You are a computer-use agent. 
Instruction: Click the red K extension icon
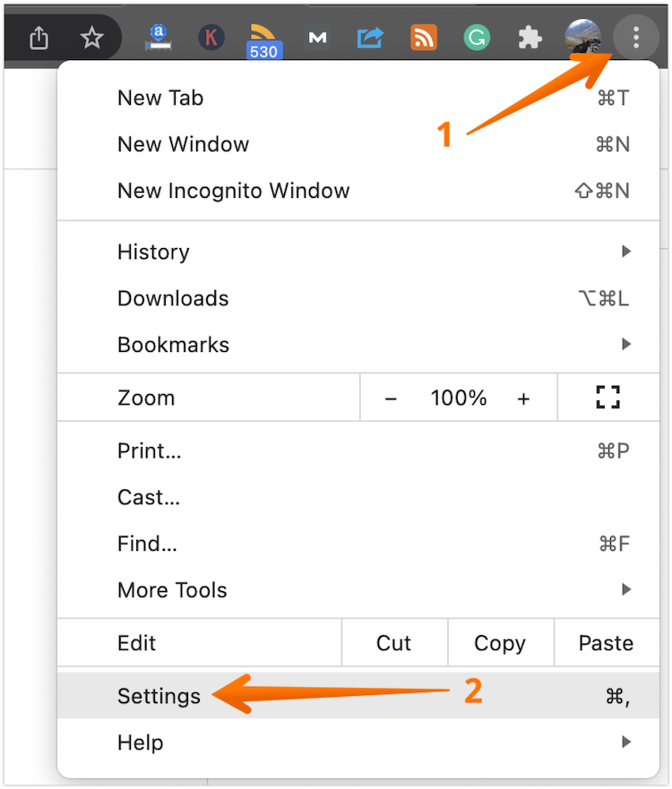click(x=211, y=38)
